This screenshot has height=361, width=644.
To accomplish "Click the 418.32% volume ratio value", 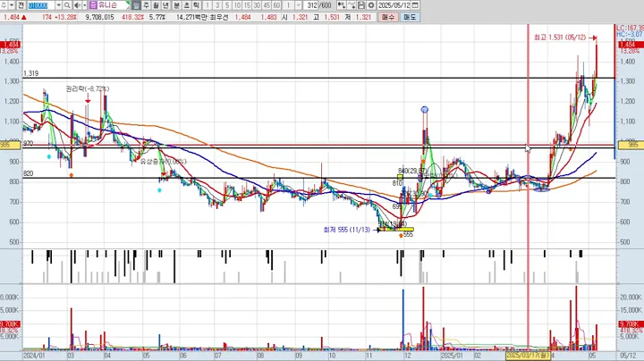I will point(132,17).
